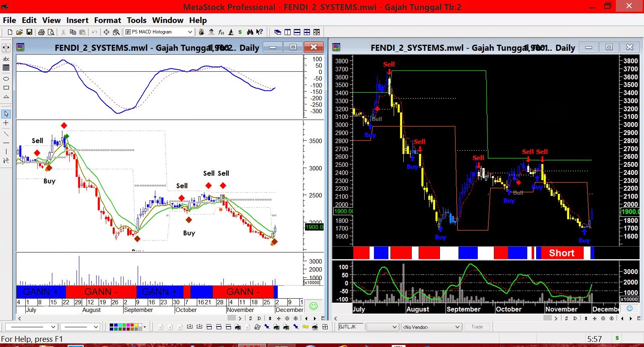Click the D periodicity button under left chart
Image resolution: width=644 pixels, height=347 pixels.
pyautogui.click(x=260, y=318)
